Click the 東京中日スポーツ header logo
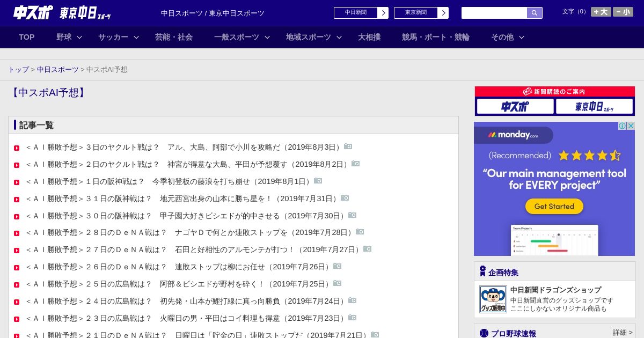644x338 pixels. (85, 13)
